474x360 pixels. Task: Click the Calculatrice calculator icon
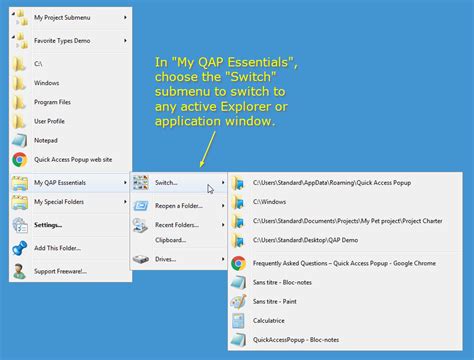point(238,321)
